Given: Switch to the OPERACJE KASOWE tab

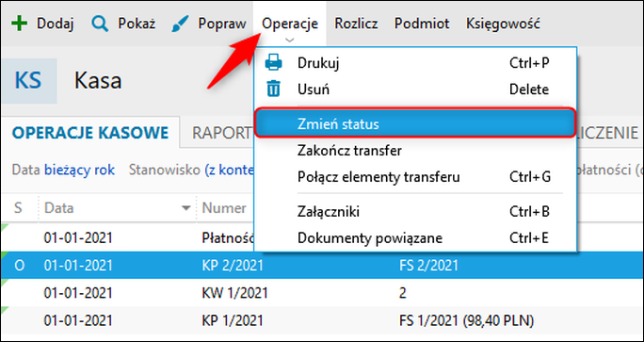Looking at the screenshot, I should pyautogui.click(x=90, y=133).
